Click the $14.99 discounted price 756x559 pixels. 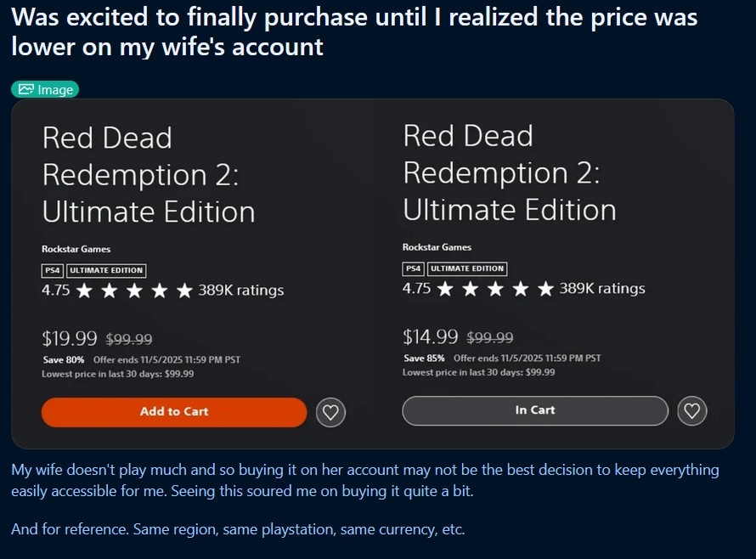tap(431, 336)
